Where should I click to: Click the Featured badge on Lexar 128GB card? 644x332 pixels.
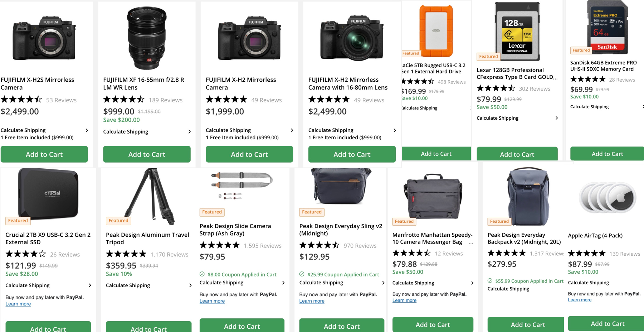tap(488, 57)
